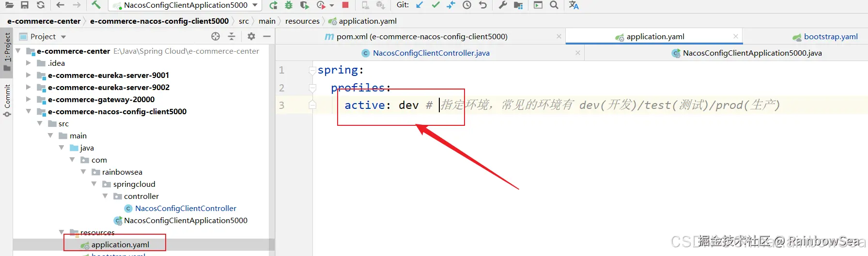Build project with the hammer icon

click(96, 5)
